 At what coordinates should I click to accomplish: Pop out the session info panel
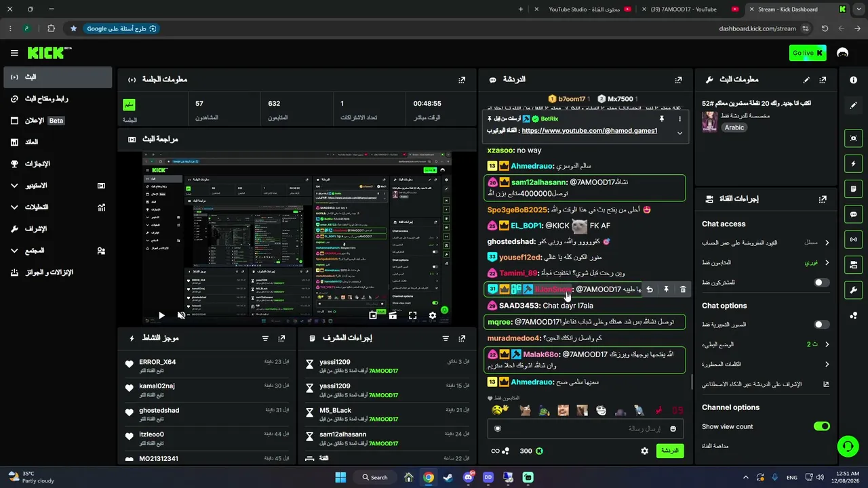coord(462,79)
